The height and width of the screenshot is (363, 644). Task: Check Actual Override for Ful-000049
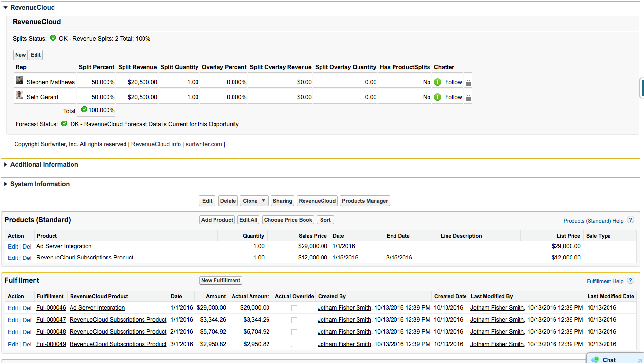point(294,344)
